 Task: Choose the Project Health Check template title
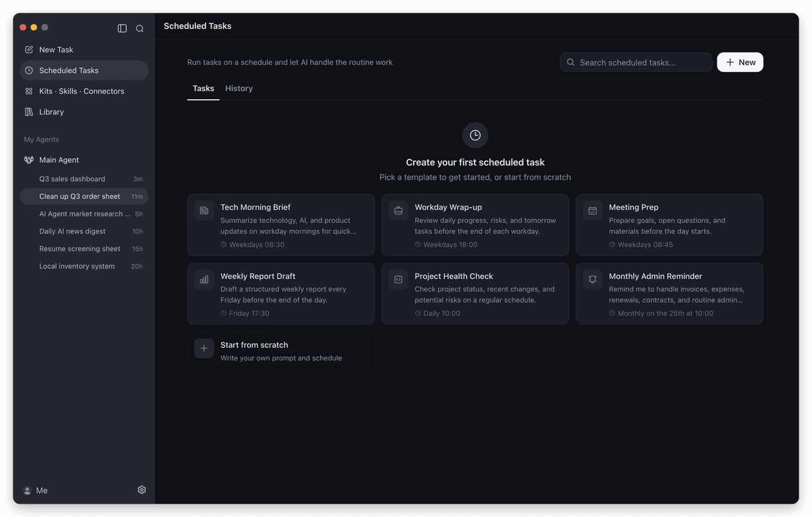[454, 276]
